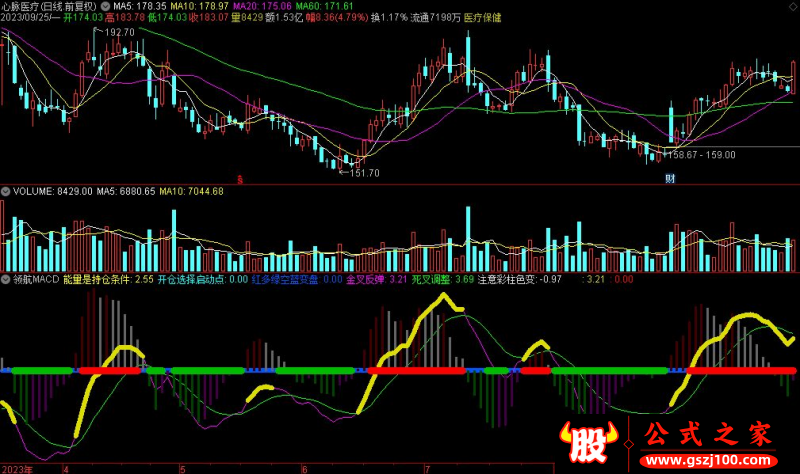This screenshot has width=800, height=474.
Task: Click the 192.70 high price annotation
Action: pyautogui.click(x=119, y=32)
